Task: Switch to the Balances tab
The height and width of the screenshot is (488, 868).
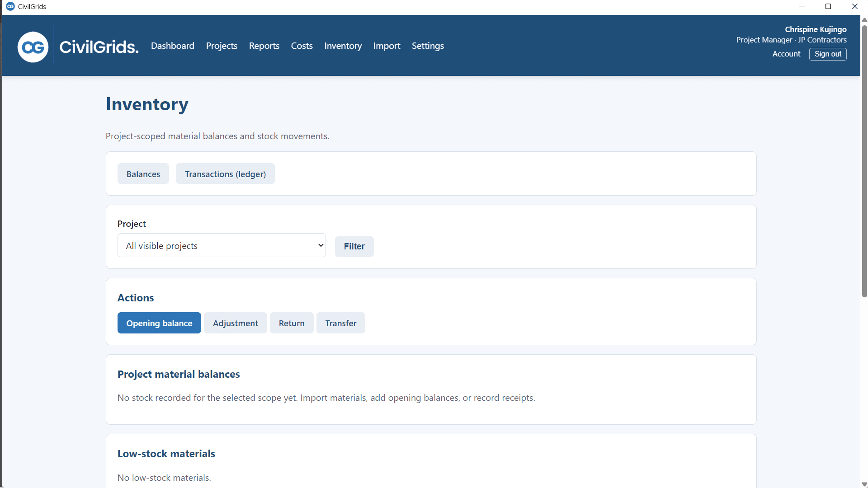Action: click(x=143, y=174)
